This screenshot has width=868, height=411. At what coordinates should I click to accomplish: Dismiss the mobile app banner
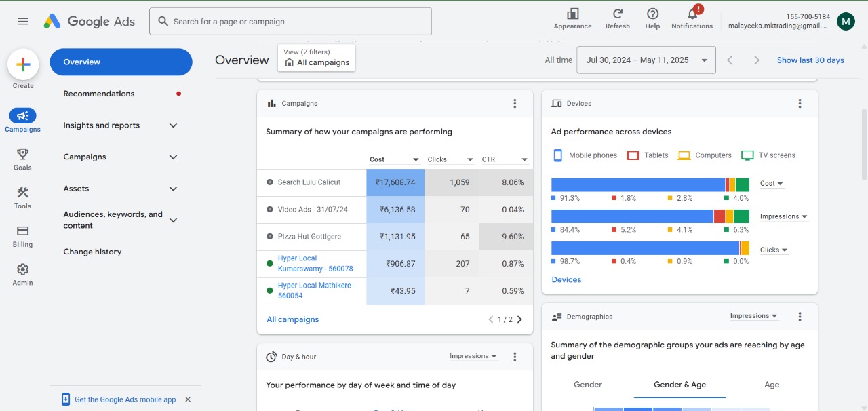pyautogui.click(x=188, y=399)
